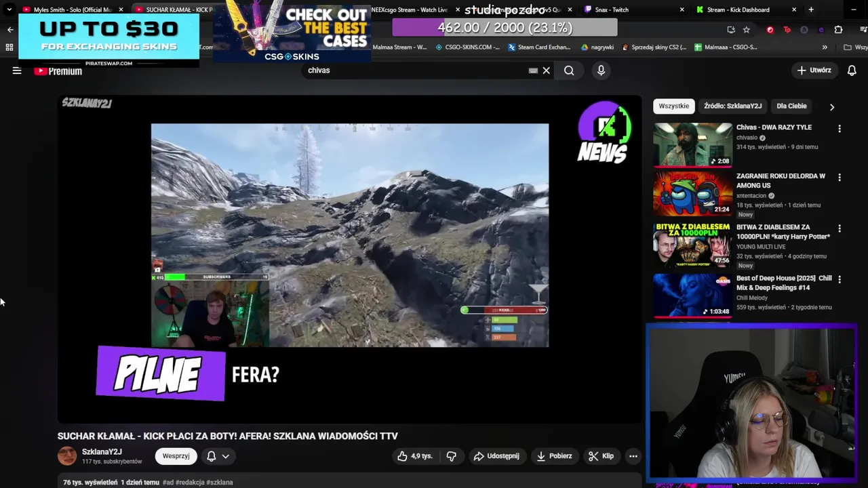
Task: Open the SzklanaY2J channel name link
Action: tap(102, 452)
